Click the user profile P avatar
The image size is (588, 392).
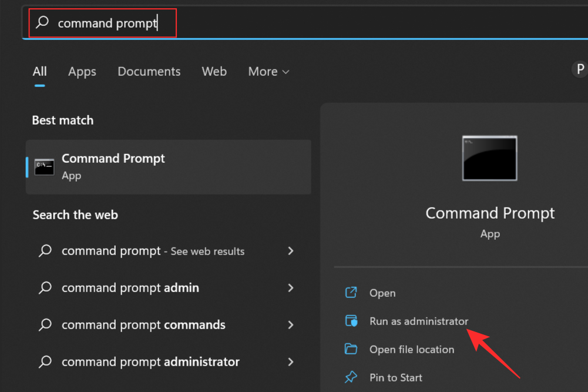pyautogui.click(x=580, y=69)
